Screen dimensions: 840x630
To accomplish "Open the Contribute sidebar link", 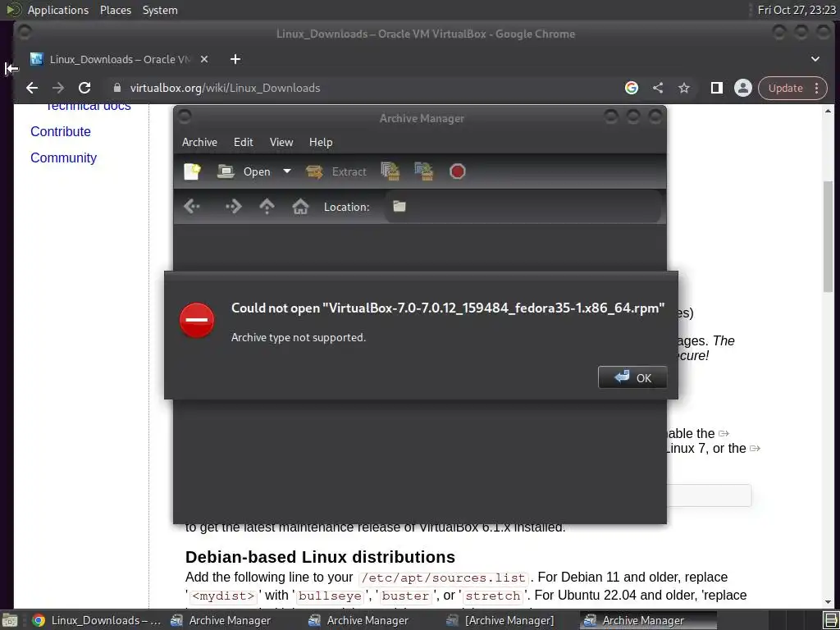I will tap(61, 131).
